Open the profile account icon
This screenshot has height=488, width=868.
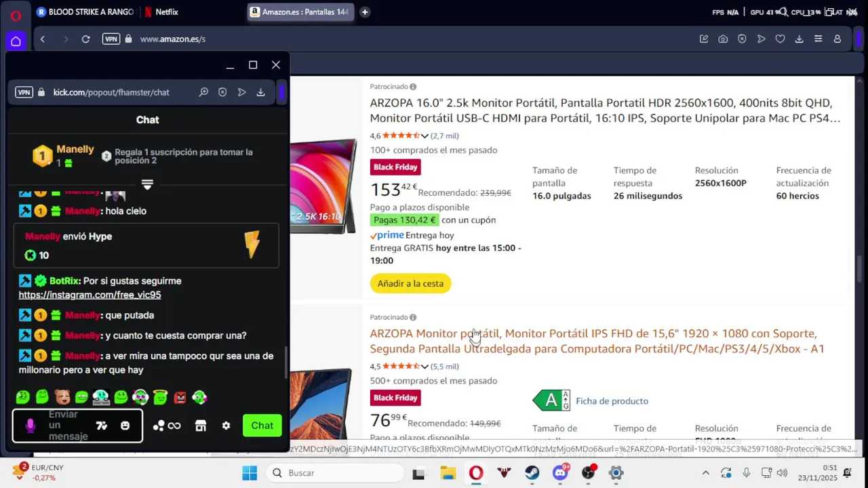(x=837, y=39)
